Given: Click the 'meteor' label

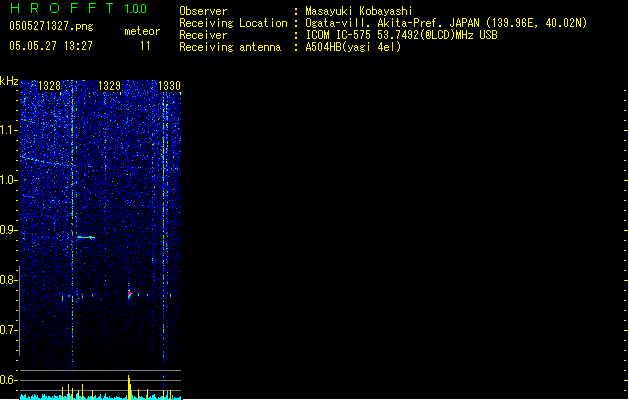Looking at the screenshot, I should [x=142, y=31].
